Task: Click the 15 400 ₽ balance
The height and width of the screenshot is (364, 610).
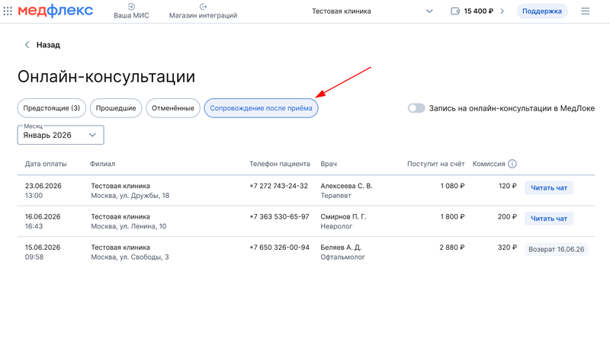Action: (x=479, y=11)
